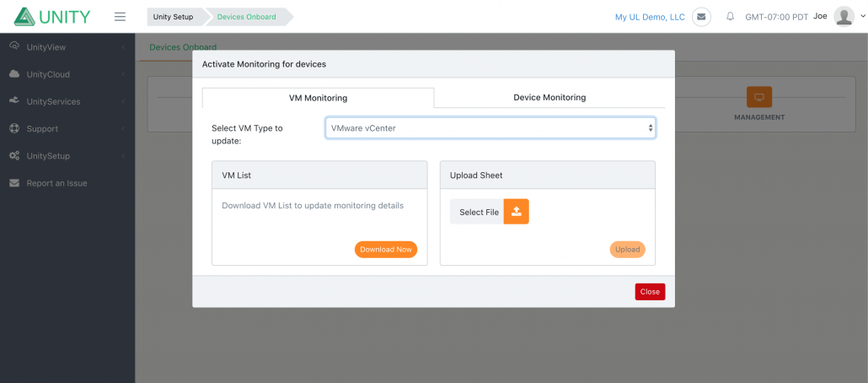The image size is (868, 383).
Task: Expand the UnityView sidebar section
Action: click(67, 47)
